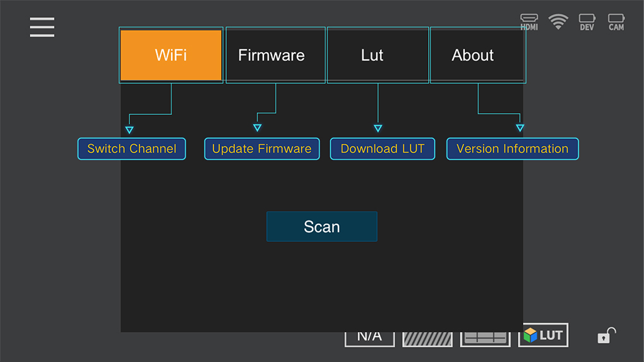
Task: Toggle the screen lock padlock
Action: pos(605,335)
